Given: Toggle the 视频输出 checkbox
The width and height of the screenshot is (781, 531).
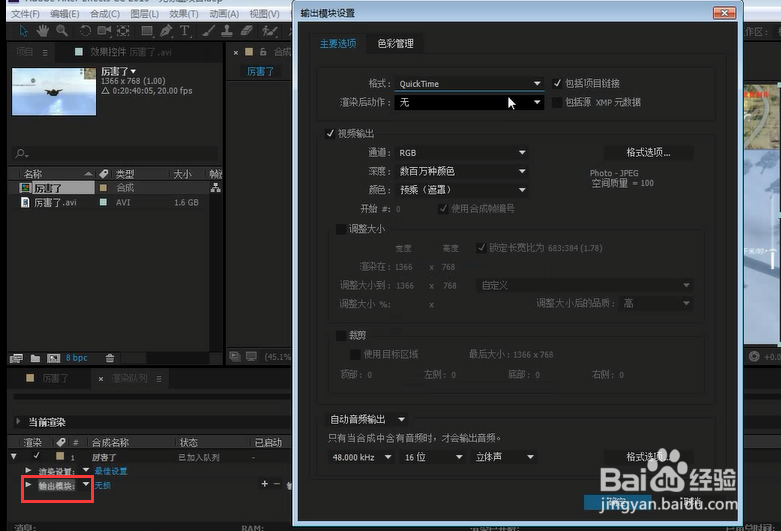Looking at the screenshot, I should [330, 133].
